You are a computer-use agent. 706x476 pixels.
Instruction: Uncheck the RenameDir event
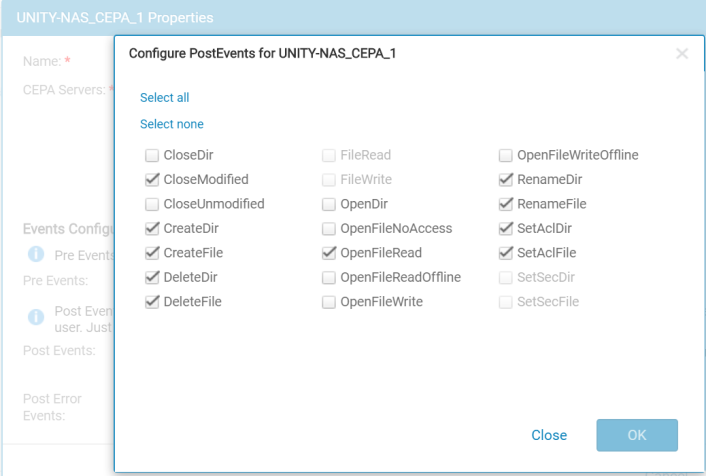pos(506,180)
